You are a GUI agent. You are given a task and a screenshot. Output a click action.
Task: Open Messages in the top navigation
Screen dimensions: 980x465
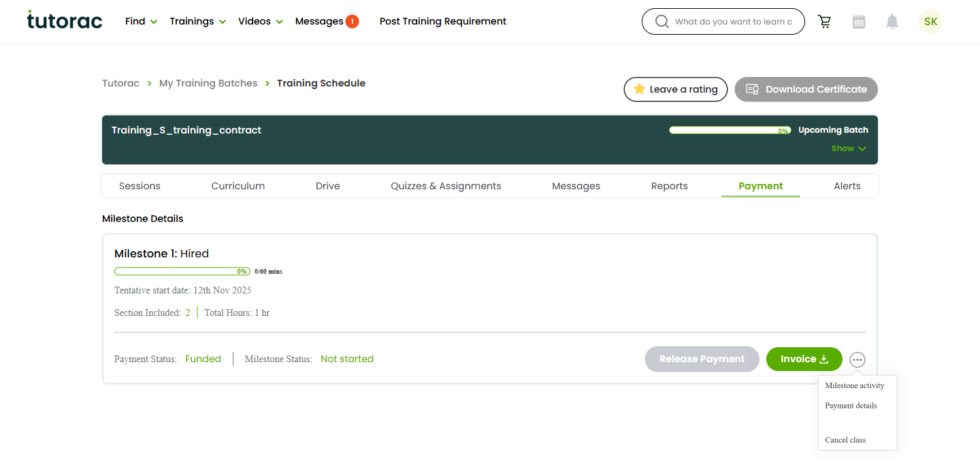coord(319,21)
